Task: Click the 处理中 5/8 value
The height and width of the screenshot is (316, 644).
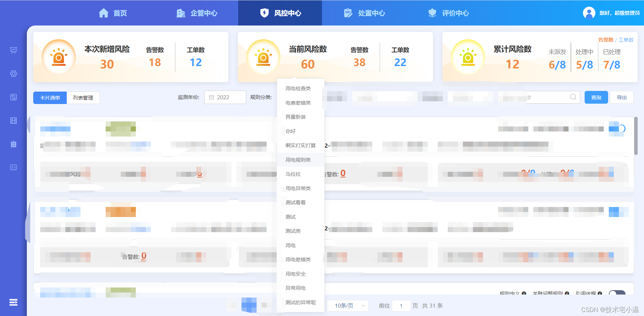Action: click(x=584, y=65)
